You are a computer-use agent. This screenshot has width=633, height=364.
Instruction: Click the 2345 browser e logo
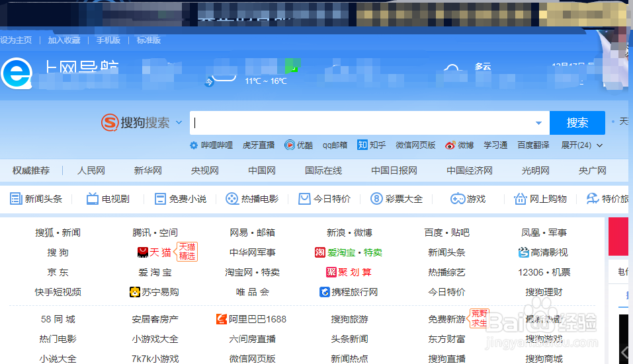[16, 74]
